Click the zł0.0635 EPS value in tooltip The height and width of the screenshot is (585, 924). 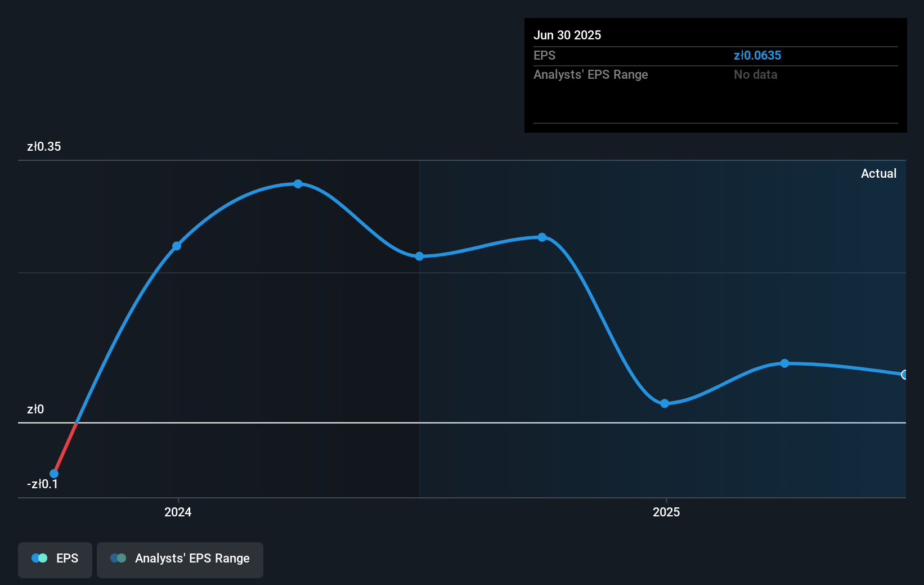[x=757, y=56]
